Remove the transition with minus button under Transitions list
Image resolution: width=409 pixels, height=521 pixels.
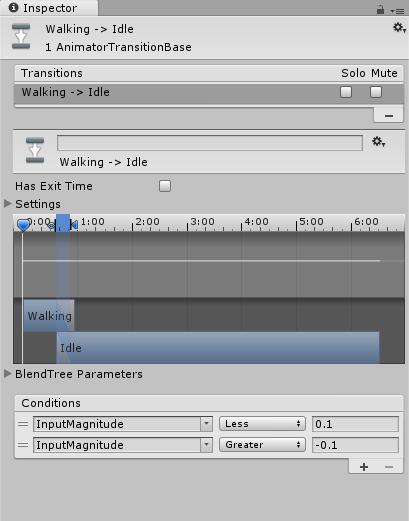pyautogui.click(x=389, y=116)
